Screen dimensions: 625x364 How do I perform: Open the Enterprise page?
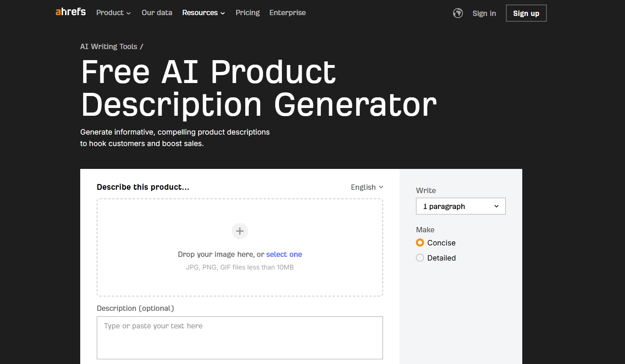click(287, 13)
